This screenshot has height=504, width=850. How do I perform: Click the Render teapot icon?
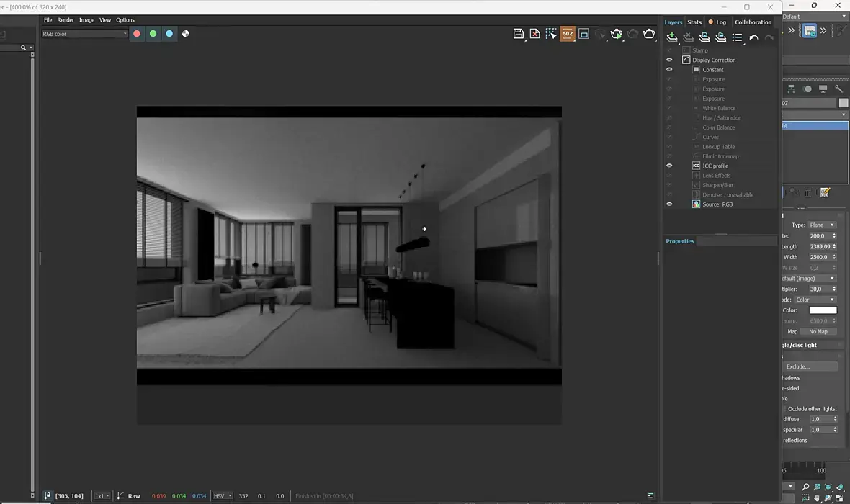(649, 34)
